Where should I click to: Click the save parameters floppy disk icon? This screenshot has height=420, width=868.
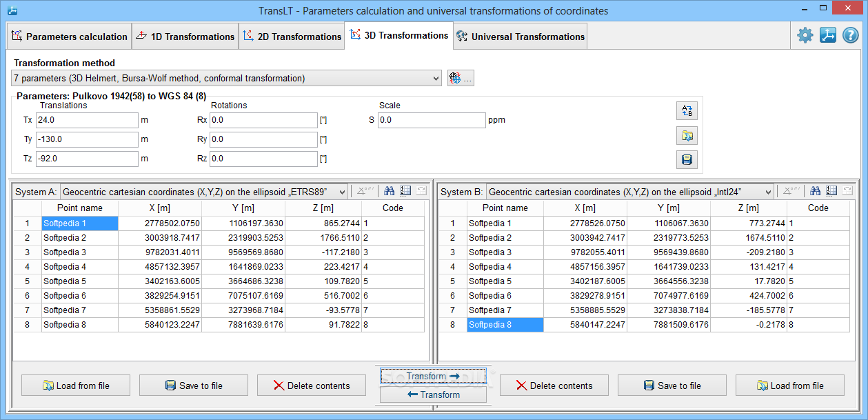point(687,160)
